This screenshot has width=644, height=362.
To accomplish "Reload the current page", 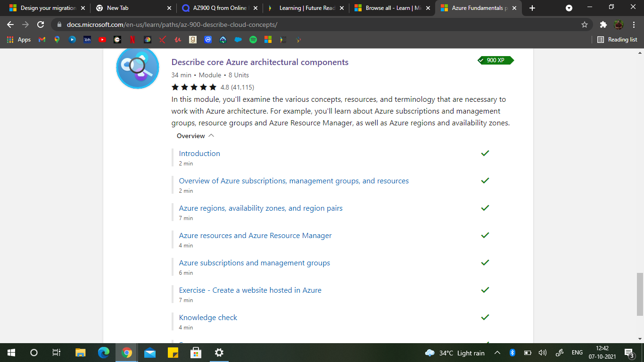I will tap(41, 25).
